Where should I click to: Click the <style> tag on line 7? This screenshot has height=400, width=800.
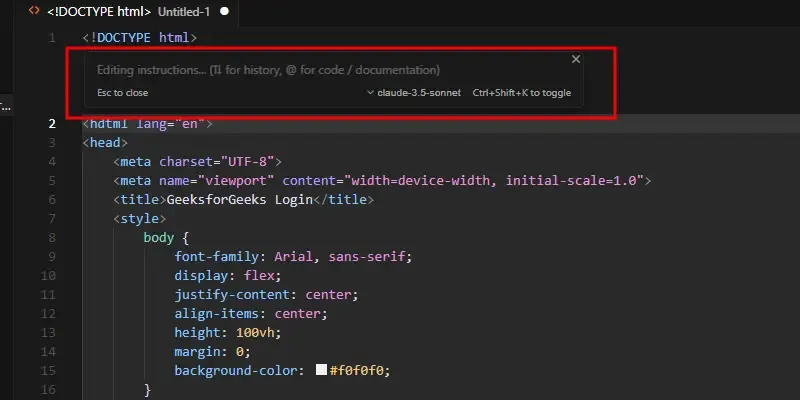coord(140,218)
